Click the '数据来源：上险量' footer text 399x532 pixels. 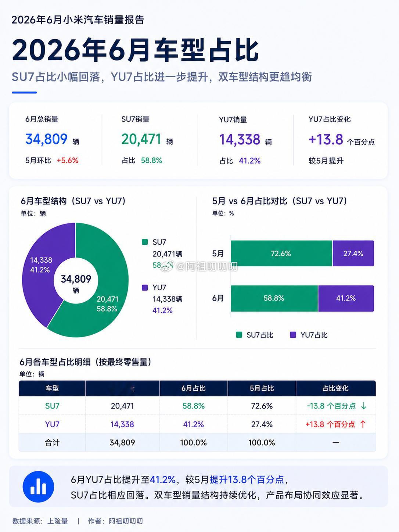pos(40,521)
